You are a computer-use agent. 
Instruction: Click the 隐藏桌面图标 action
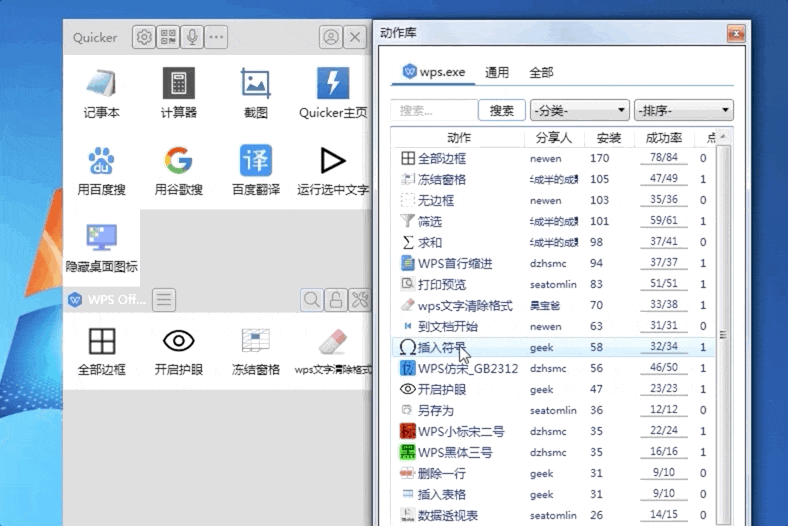102,248
